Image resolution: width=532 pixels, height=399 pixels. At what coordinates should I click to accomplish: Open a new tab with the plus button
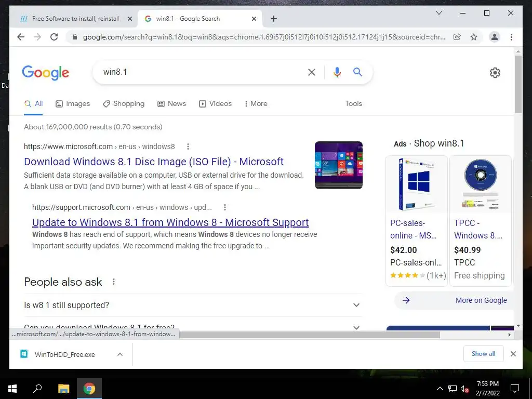[274, 19]
